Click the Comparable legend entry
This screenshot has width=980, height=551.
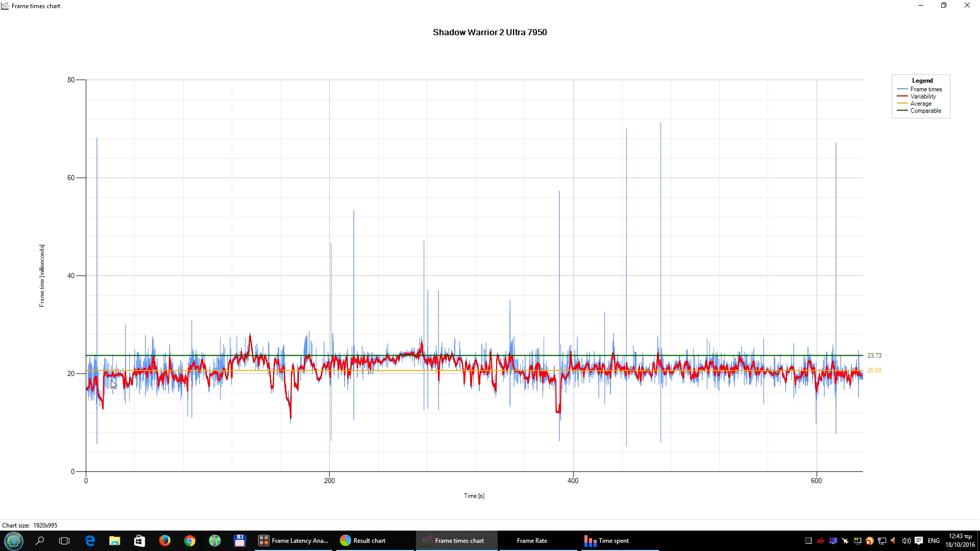tap(925, 111)
